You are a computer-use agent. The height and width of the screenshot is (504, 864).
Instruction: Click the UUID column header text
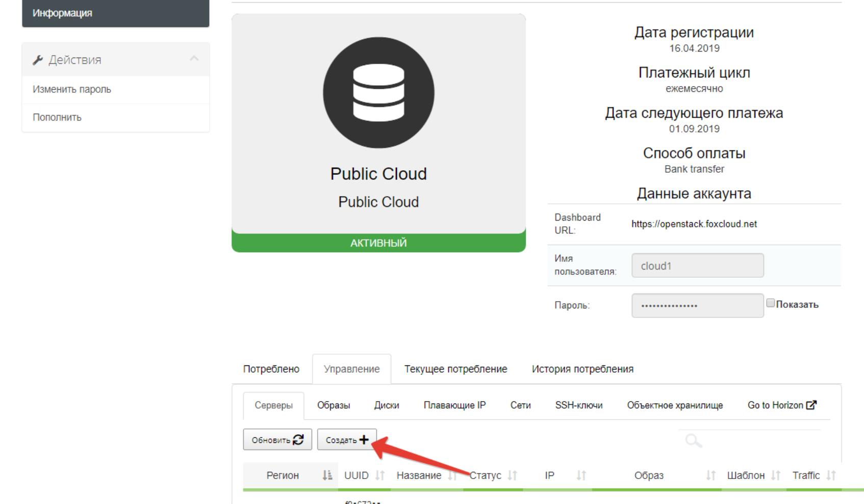(356, 475)
